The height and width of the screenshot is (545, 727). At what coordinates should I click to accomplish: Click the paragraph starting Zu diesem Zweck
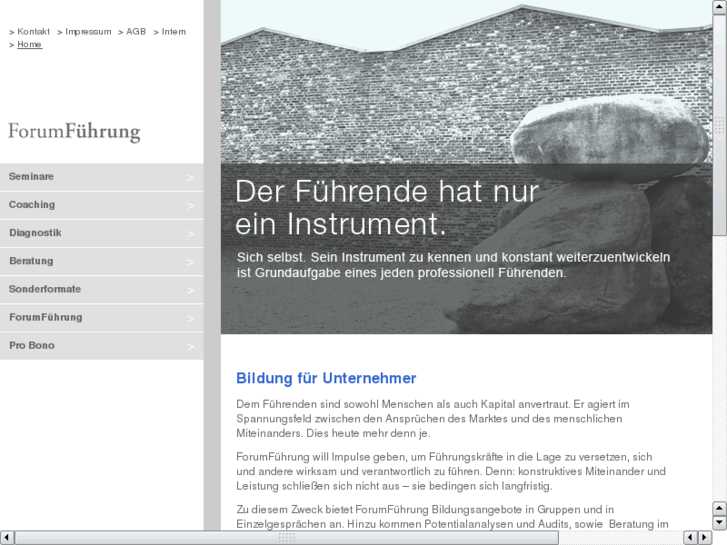[x=452, y=517]
